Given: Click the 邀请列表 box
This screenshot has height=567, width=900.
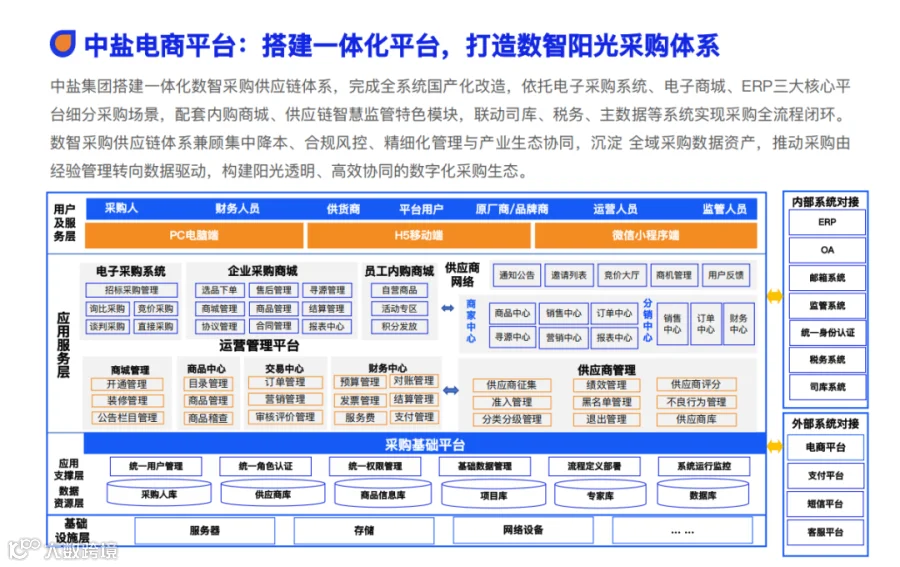Looking at the screenshot, I should (x=569, y=275).
